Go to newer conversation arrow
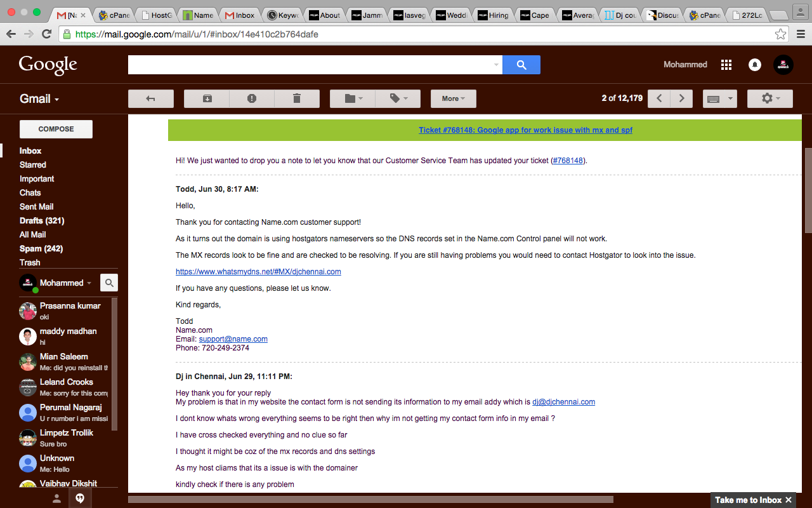 click(x=659, y=98)
